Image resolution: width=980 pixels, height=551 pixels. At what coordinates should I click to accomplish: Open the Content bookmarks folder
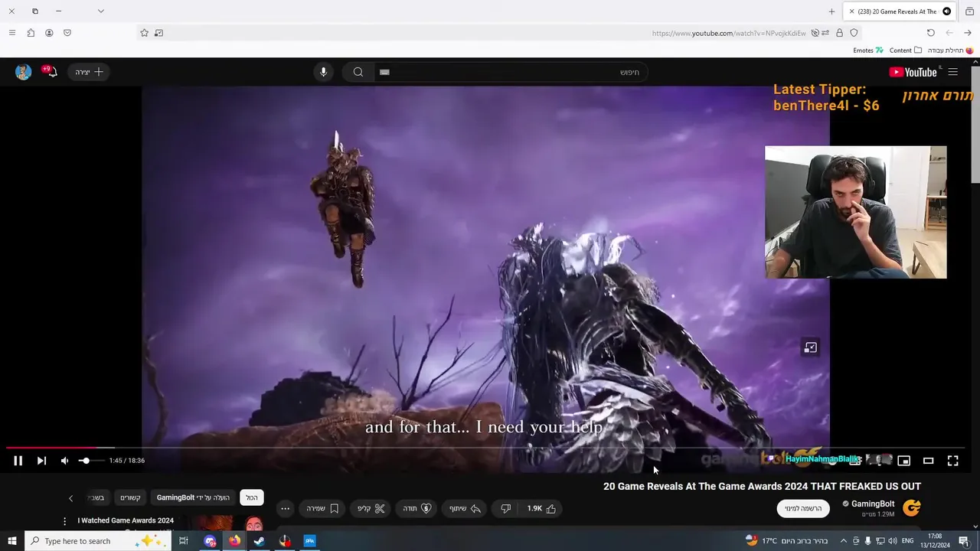pyautogui.click(x=905, y=51)
